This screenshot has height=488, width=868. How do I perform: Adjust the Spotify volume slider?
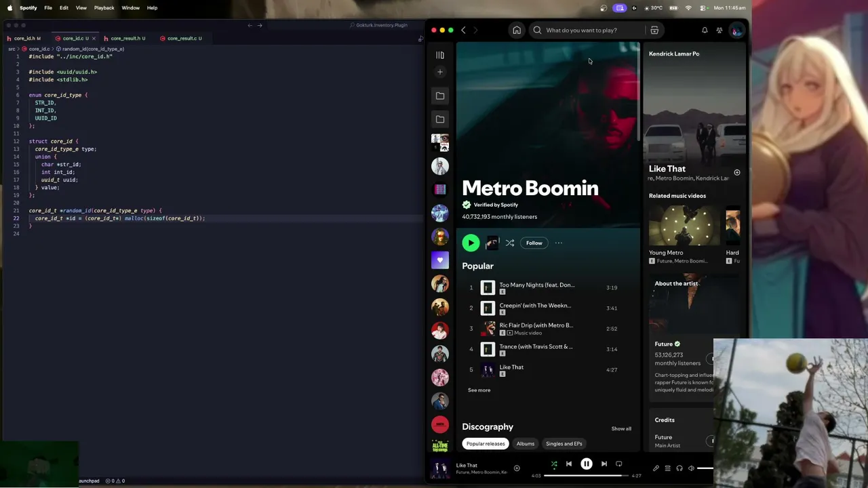point(705,468)
